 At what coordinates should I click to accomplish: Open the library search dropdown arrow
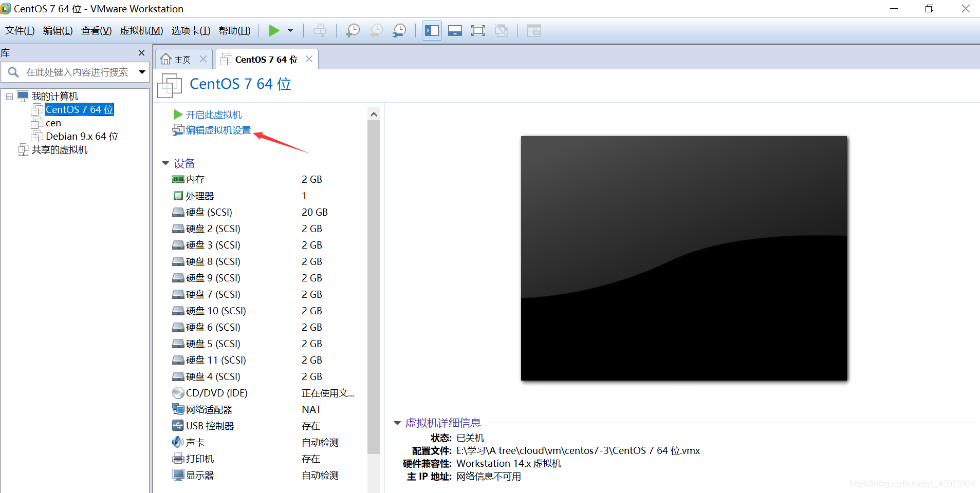click(142, 72)
